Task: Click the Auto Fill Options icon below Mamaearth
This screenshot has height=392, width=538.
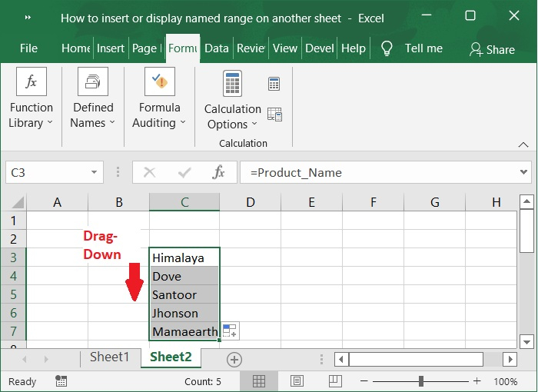Action: 230,331
